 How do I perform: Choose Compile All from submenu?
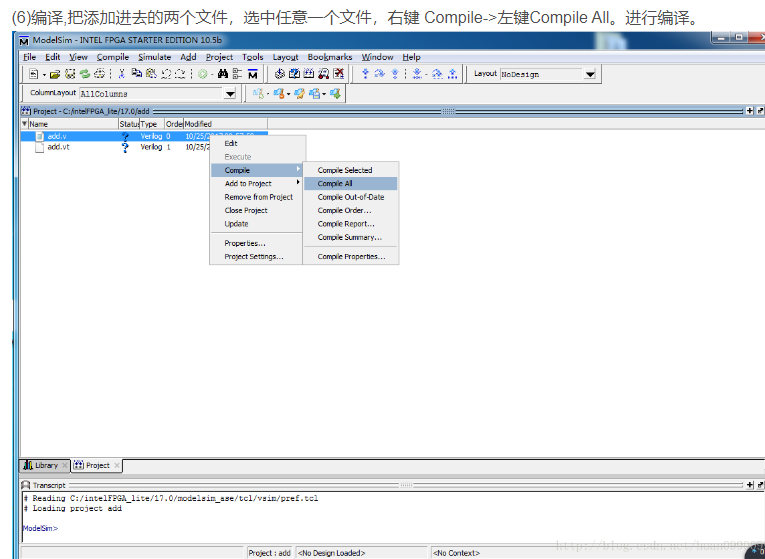coord(350,183)
